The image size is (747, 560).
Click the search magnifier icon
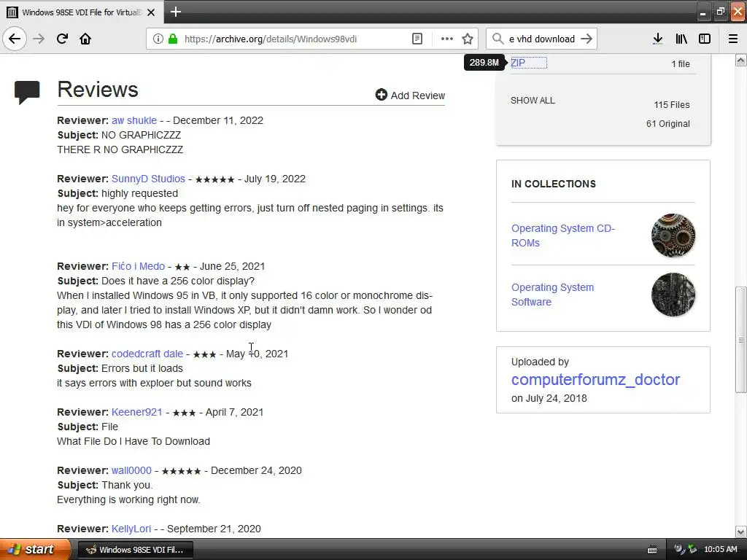498,39
